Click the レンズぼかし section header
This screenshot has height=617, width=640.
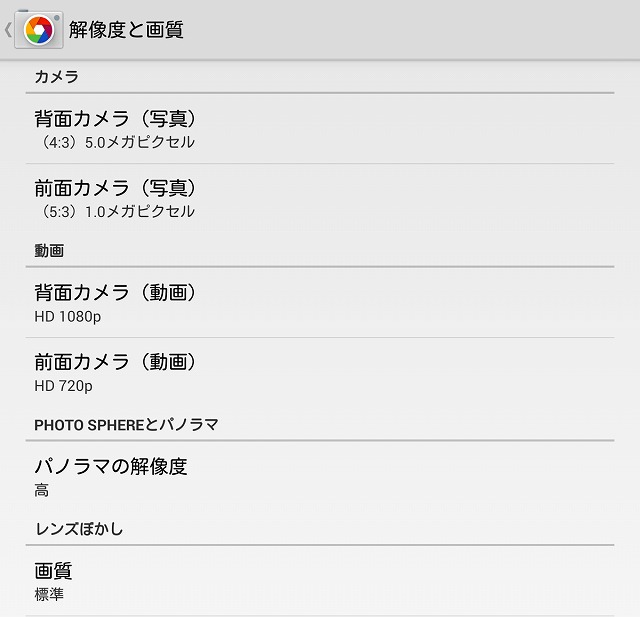79,528
